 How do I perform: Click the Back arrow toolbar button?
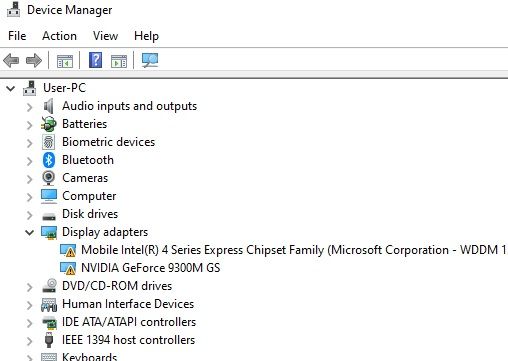[11, 61]
